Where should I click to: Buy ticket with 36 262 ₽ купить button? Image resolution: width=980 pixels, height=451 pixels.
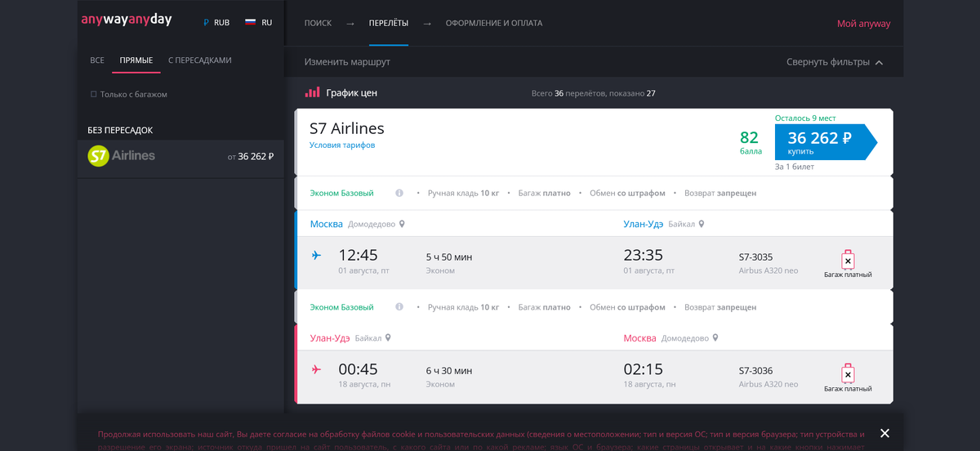coord(825,142)
